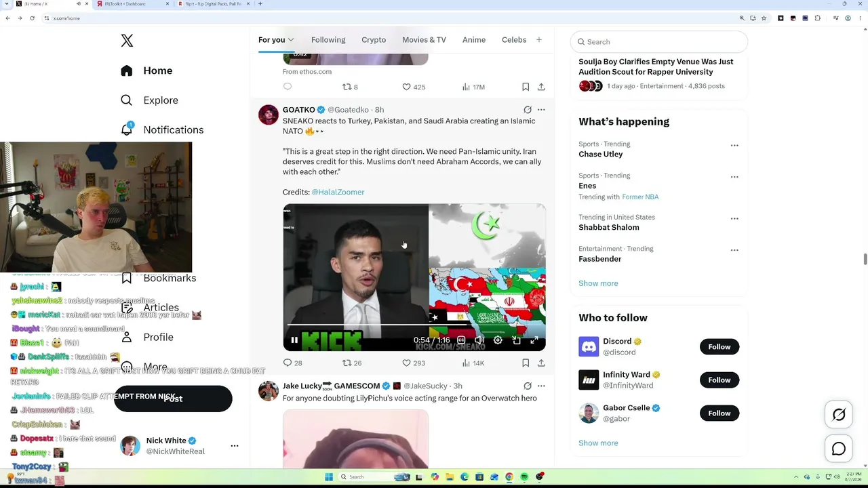868x488 pixels.
Task: Switch to the Anime tab
Action: (x=474, y=40)
